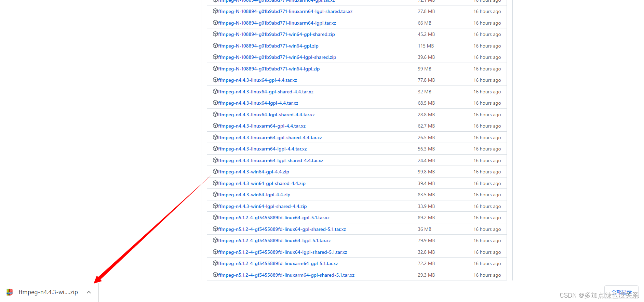Download ffmpeg-N-108894-g01b9abd771-linuxarm64-lgpl.tar.xz
The height and width of the screenshot is (302, 644).
(277, 23)
